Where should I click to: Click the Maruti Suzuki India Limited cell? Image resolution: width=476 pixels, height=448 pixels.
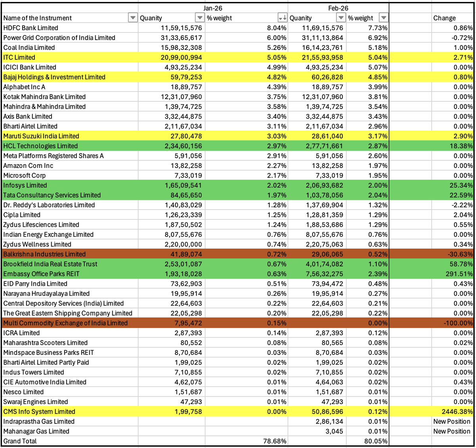coord(70,136)
